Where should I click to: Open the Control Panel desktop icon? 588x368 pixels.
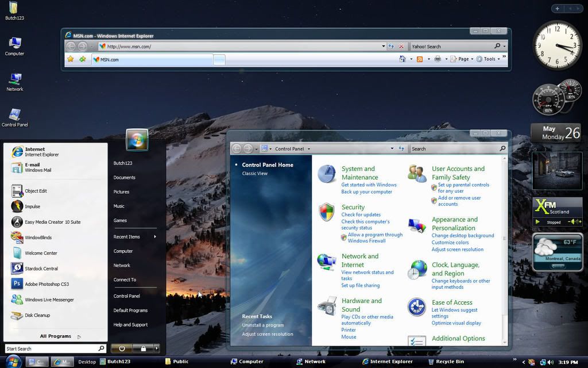point(14,118)
